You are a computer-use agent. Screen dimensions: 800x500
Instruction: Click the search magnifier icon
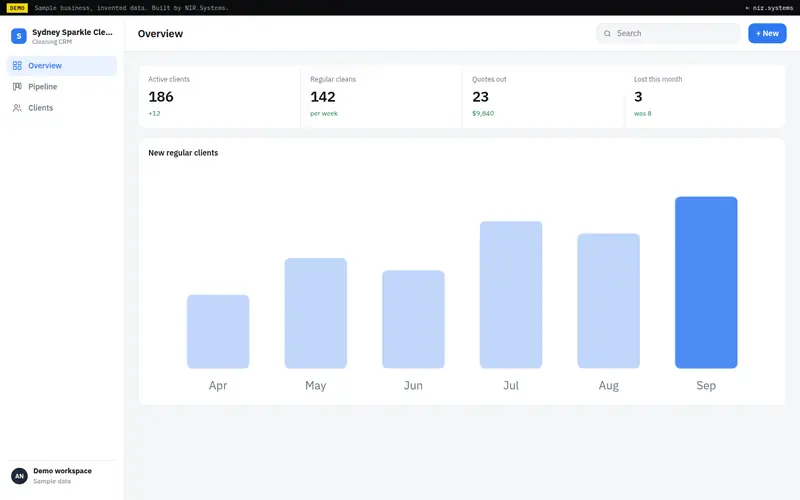coord(607,34)
